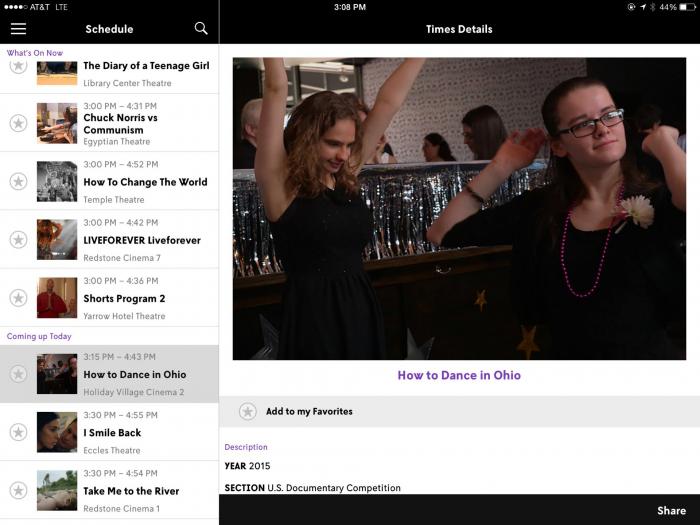The width and height of the screenshot is (700, 525).
Task: Select I Smile Back title
Action: coord(112,433)
